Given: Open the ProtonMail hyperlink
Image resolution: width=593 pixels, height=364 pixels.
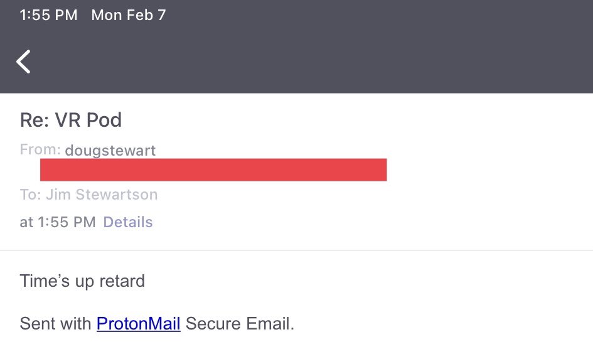Looking at the screenshot, I should 138,324.
